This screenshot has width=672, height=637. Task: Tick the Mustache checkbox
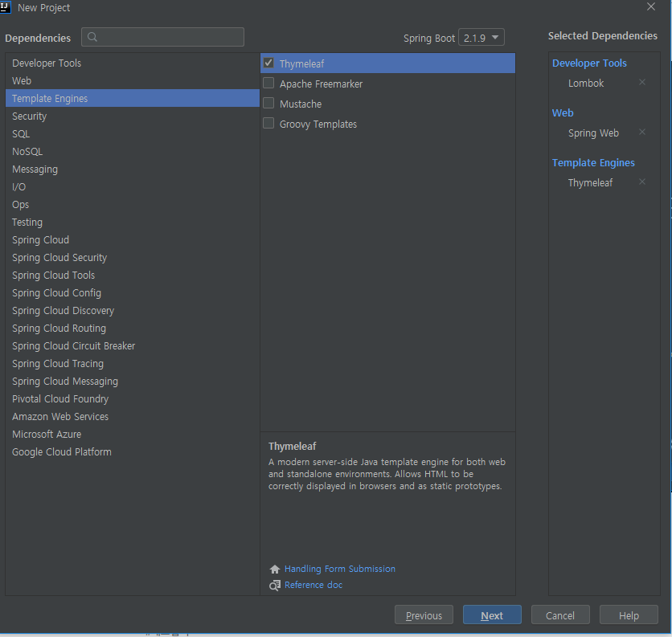[268, 104]
